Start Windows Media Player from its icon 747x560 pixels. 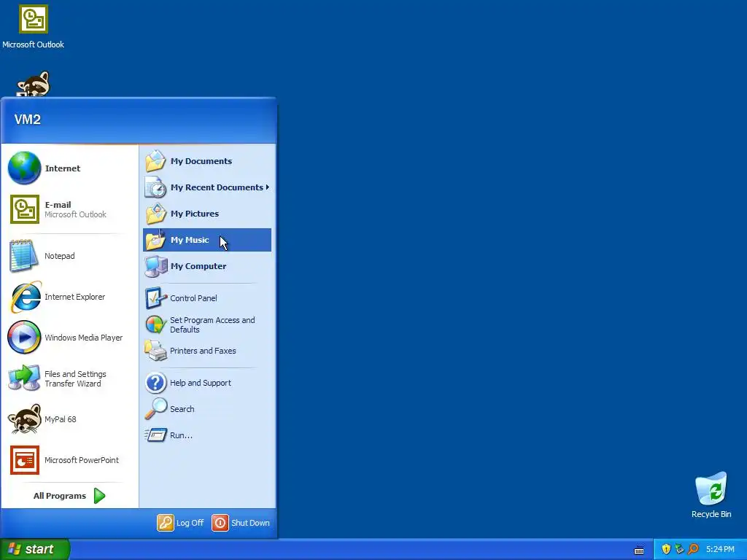[x=24, y=337]
